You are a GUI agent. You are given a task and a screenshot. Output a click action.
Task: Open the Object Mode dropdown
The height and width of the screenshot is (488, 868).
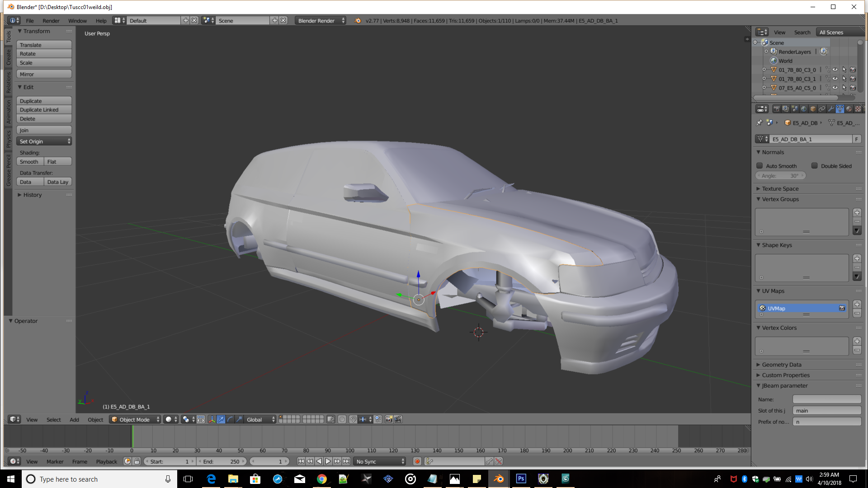135,419
